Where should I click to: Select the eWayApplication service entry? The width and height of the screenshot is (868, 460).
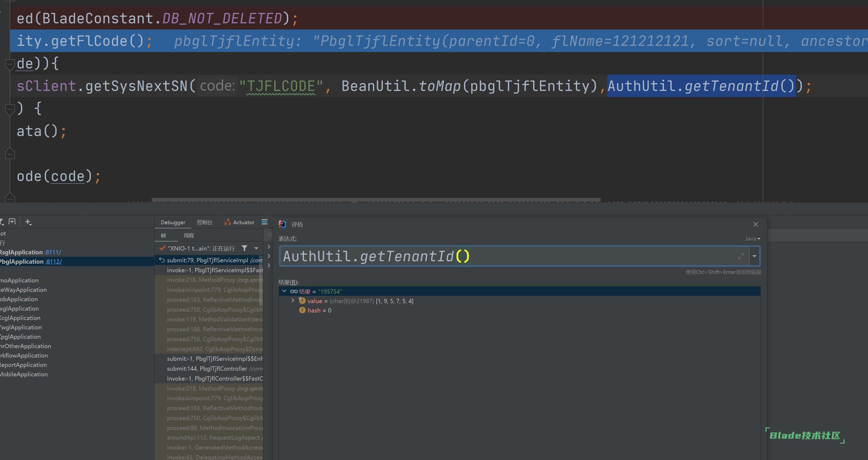point(23,290)
